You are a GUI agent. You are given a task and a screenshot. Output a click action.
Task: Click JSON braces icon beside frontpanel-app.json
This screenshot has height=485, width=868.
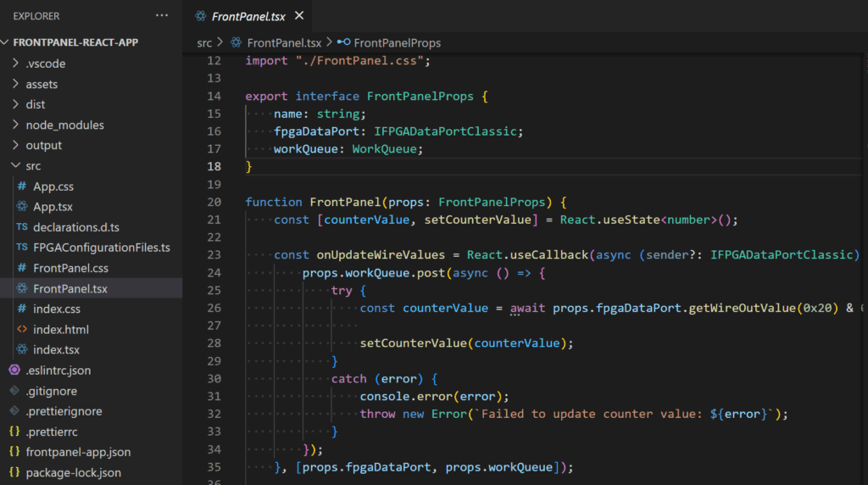coord(14,452)
